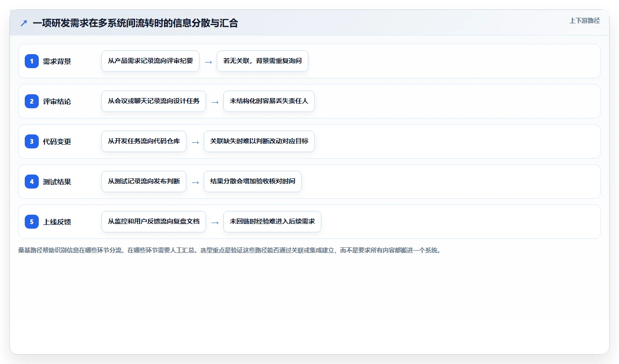The image size is (619, 364).
Task: Select step badge 4 for 测试结果
Action: tap(32, 182)
